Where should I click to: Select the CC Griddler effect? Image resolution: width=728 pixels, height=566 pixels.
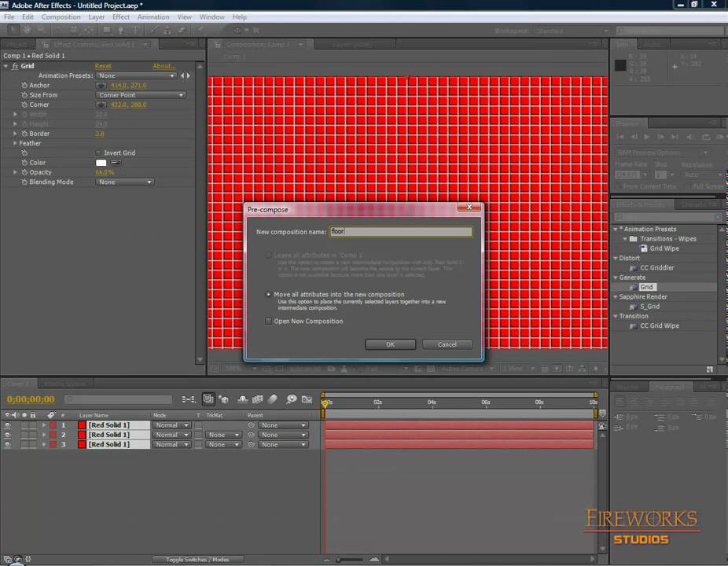coord(656,268)
